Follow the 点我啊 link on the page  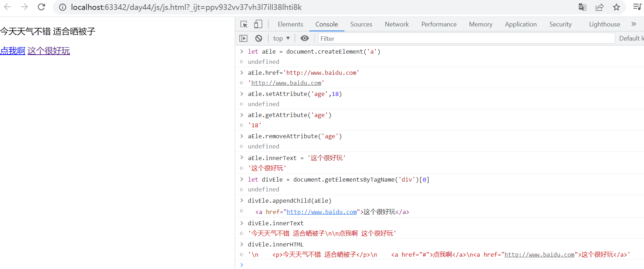[13, 51]
